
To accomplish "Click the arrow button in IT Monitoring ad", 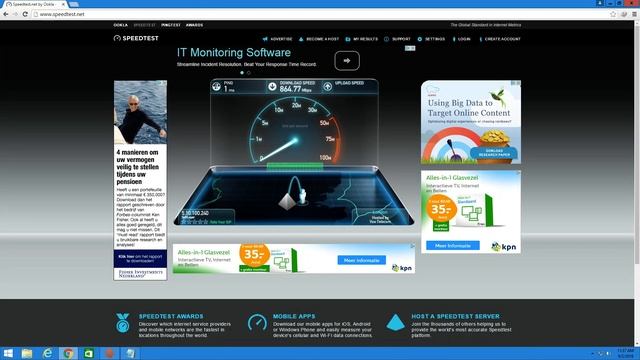I will pos(347,61).
